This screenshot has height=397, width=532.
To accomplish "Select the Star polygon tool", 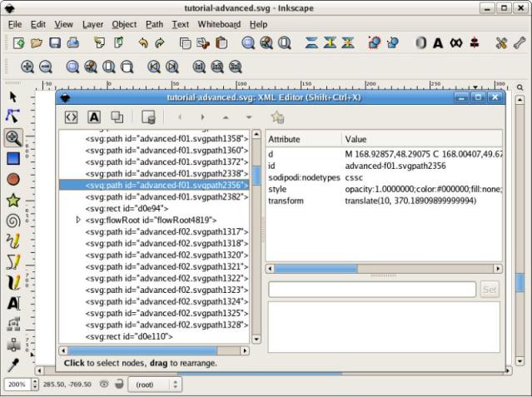I will pyautogui.click(x=12, y=200).
